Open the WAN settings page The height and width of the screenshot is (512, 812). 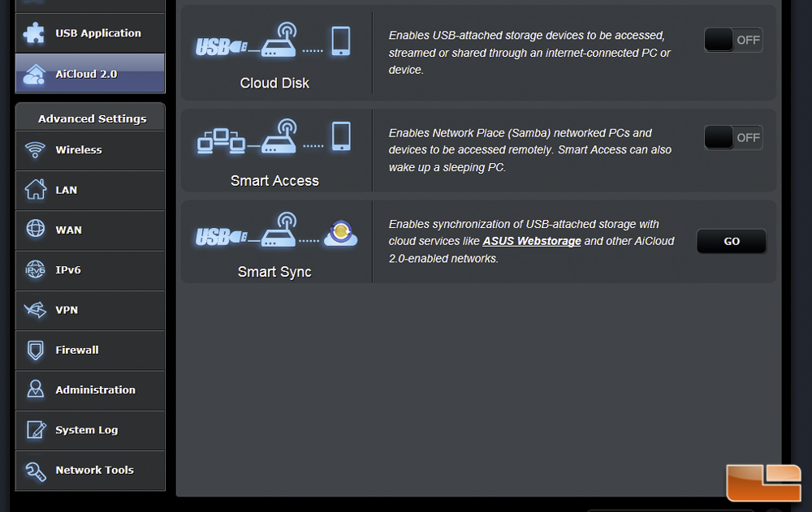point(90,230)
